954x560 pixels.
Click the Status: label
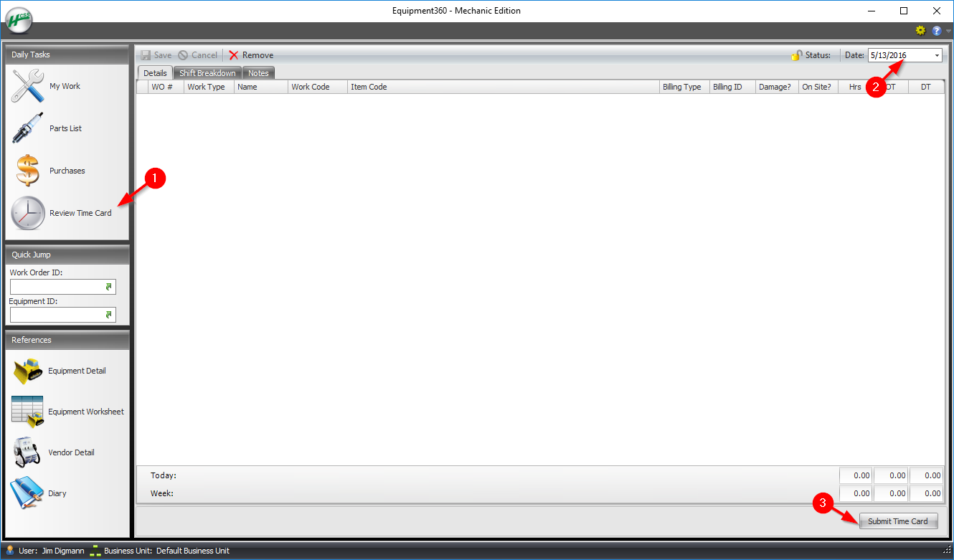click(x=818, y=55)
